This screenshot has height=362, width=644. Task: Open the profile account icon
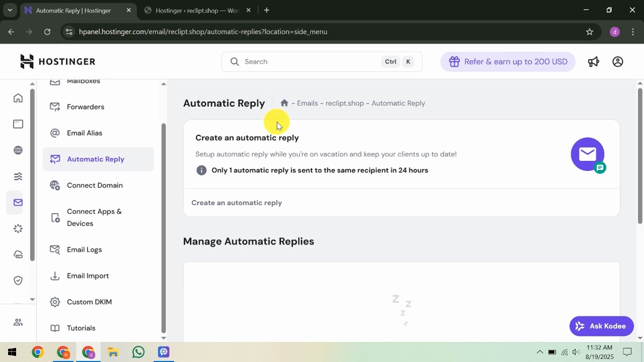click(x=618, y=61)
